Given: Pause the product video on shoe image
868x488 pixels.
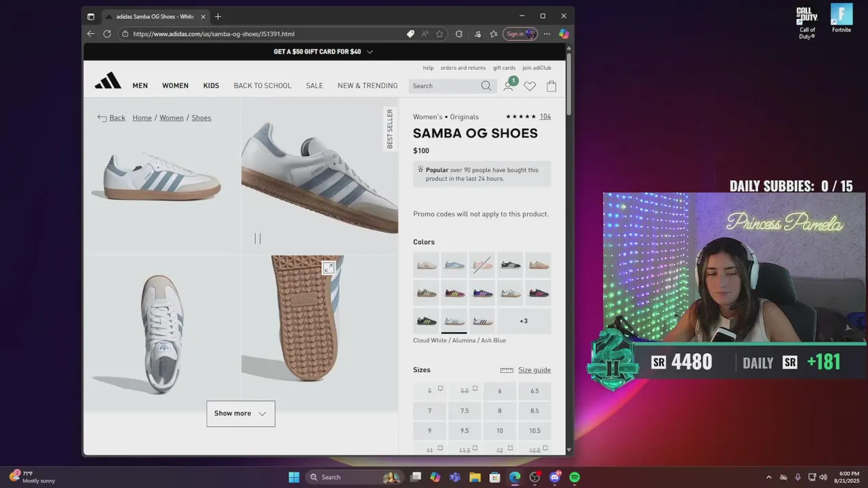Looking at the screenshot, I should 258,239.
